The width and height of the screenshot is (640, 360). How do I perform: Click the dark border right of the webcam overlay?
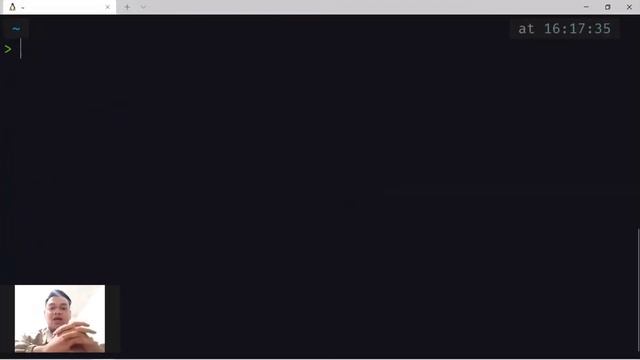point(112,318)
